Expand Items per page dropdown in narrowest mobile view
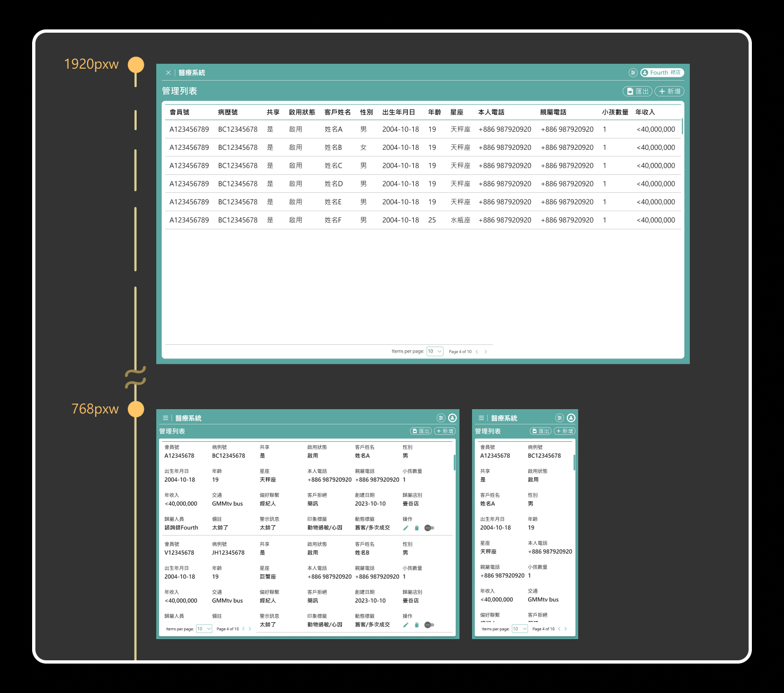The width and height of the screenshot is (784, 693). point(519,629)
